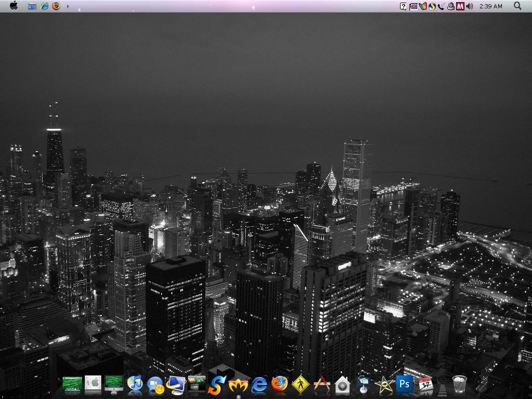Expand the quick launch overflow arrow

point(68,6)
